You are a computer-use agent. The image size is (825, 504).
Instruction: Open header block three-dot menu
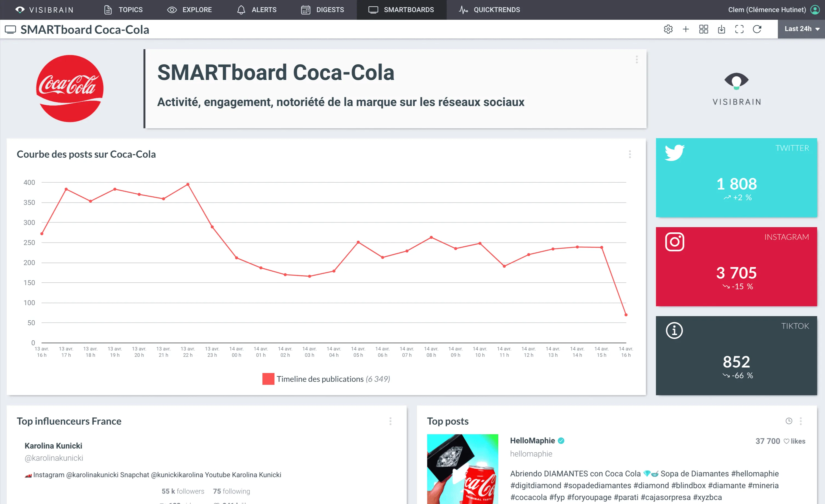637,60
